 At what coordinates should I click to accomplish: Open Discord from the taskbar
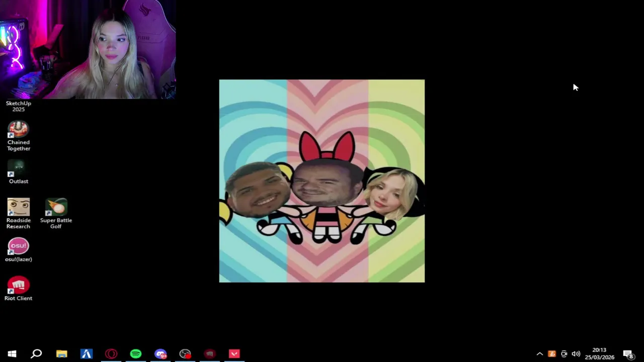160,354
